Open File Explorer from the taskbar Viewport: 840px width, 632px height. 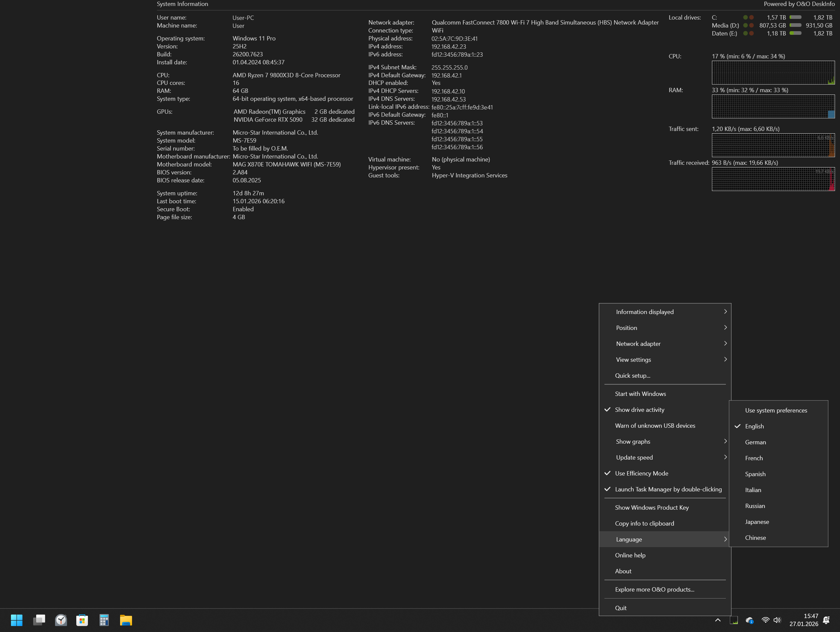[x=126, y=620]
